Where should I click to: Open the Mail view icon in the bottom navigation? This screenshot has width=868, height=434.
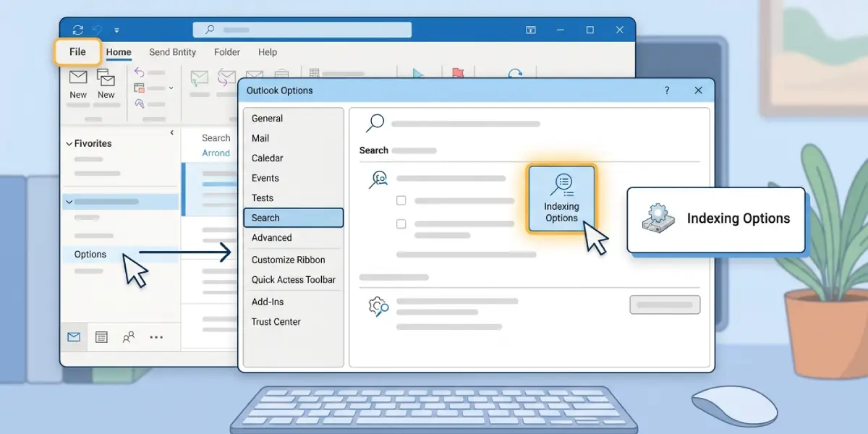click(x=74, y=336)
